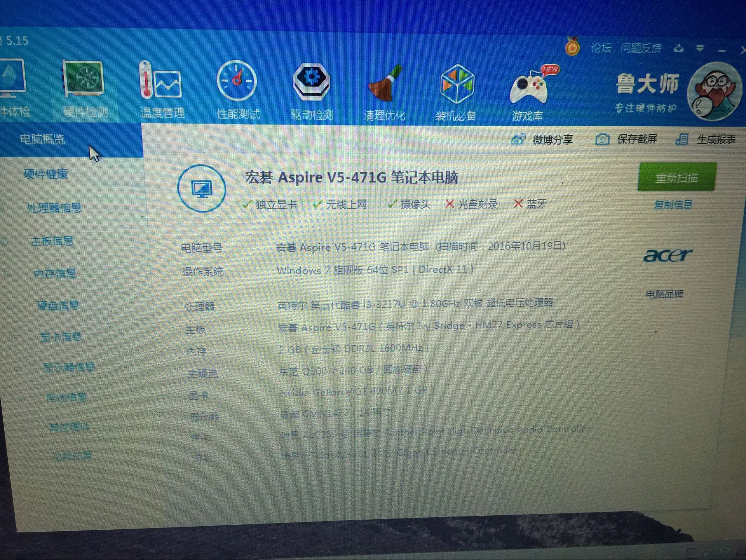Viewport: 746px width, 560px height.
Task: Select 处理器信息 in the sidebar
Action: [54, 208]
